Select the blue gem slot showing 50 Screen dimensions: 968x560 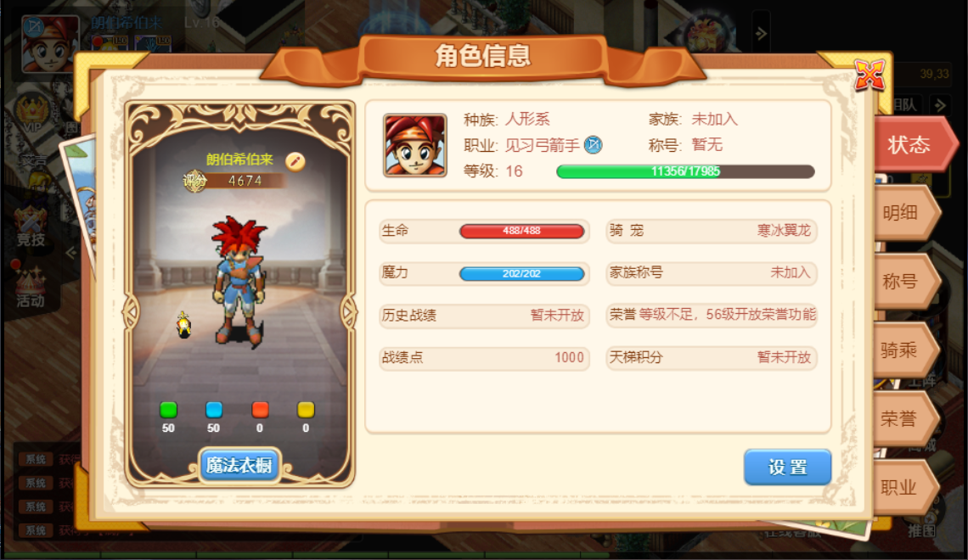(x=214, y=410)
